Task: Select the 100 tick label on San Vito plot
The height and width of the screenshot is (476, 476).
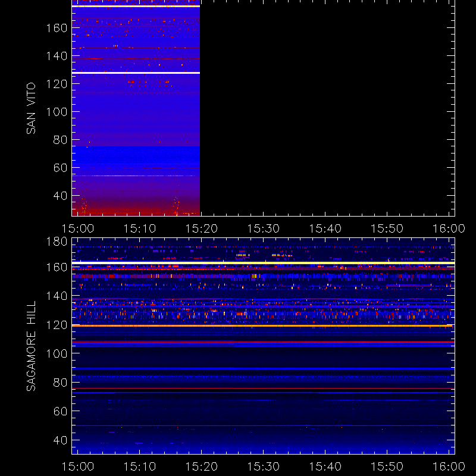Action: click(x=57, y=112)
